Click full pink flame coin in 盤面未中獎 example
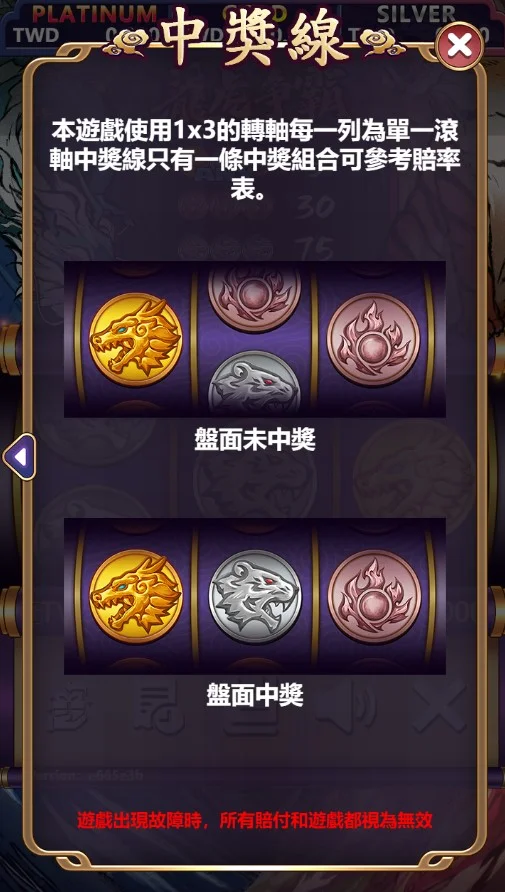This screenshot has width=505, height=892. (373, 340)
